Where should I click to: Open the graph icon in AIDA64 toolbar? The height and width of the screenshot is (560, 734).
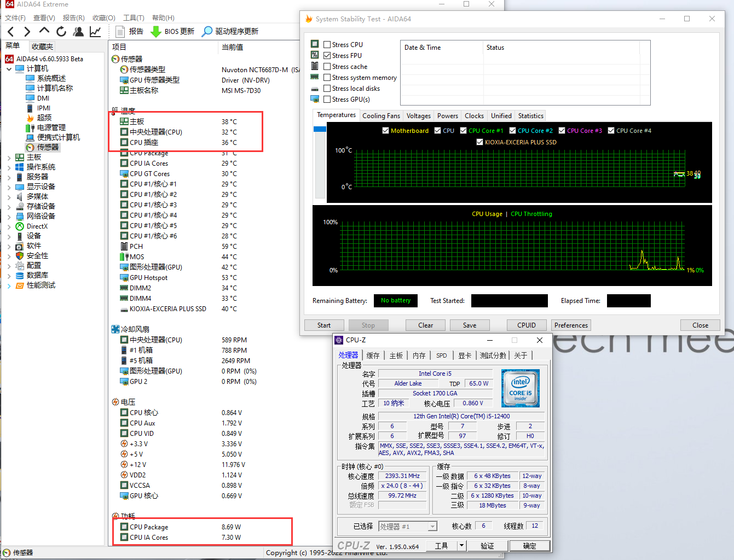tap(95, 31)
